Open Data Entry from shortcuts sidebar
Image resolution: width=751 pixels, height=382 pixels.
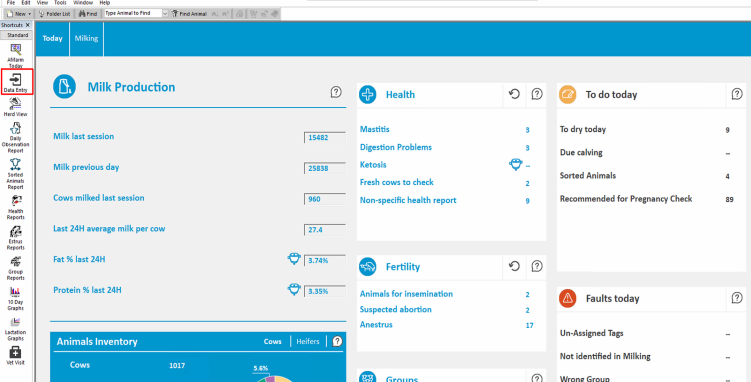pyautogui.click(x=16, y=82)
